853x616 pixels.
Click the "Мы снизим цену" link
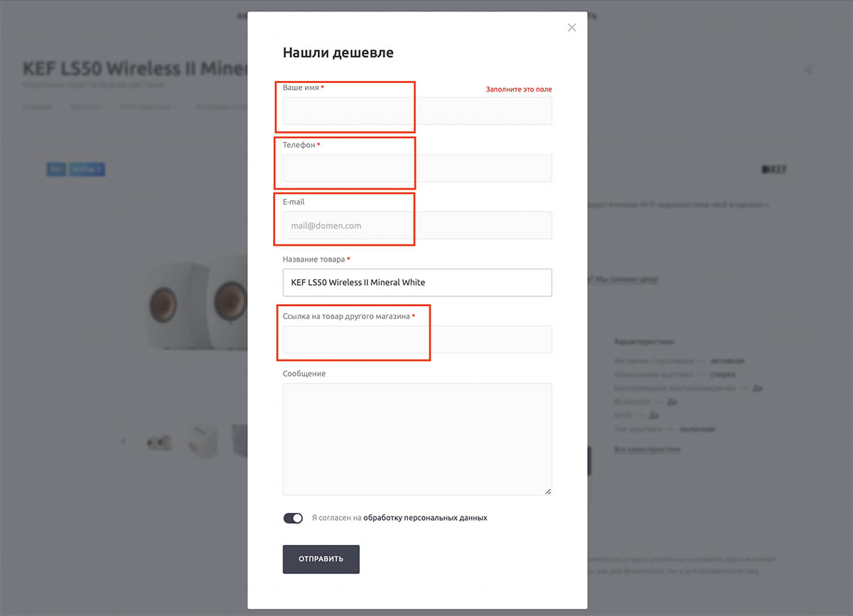624,279
